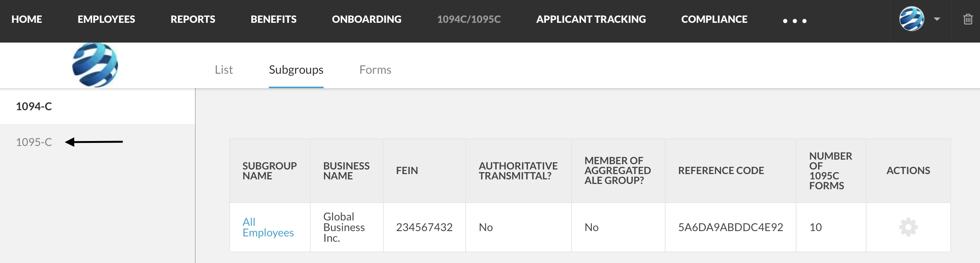Expand the profile dropdown arrow
Viewport: 980px width, 263px height.
click(x=937, y=19)
